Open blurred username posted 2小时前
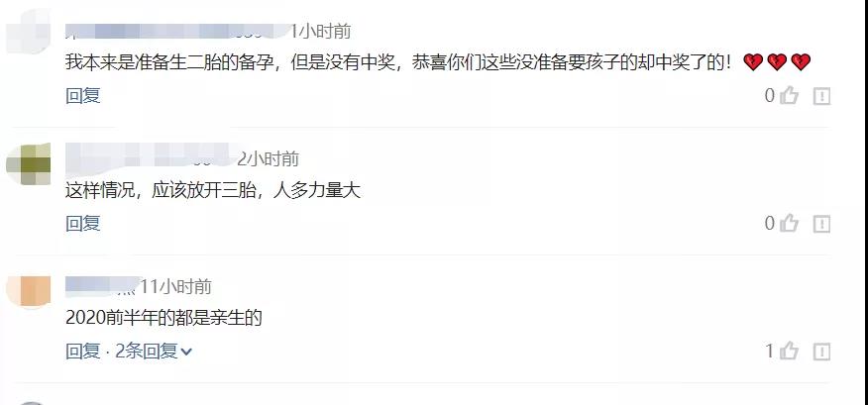 pos(150,158)
